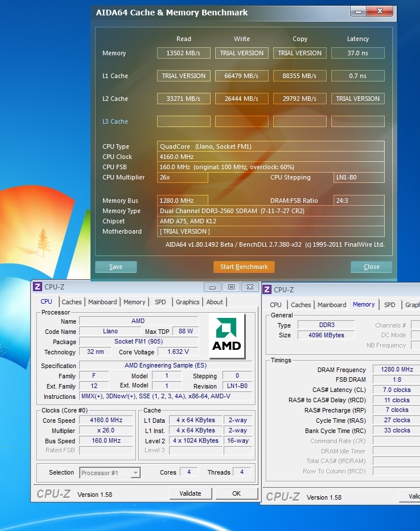Switch to Caches tab in left CPU-Z
Viewport: 420px width, 531px height.
71,302
